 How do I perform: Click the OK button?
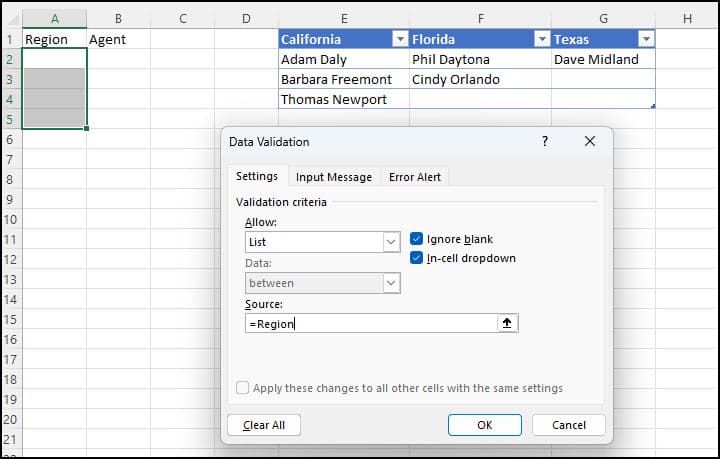(x=485, y=425)
